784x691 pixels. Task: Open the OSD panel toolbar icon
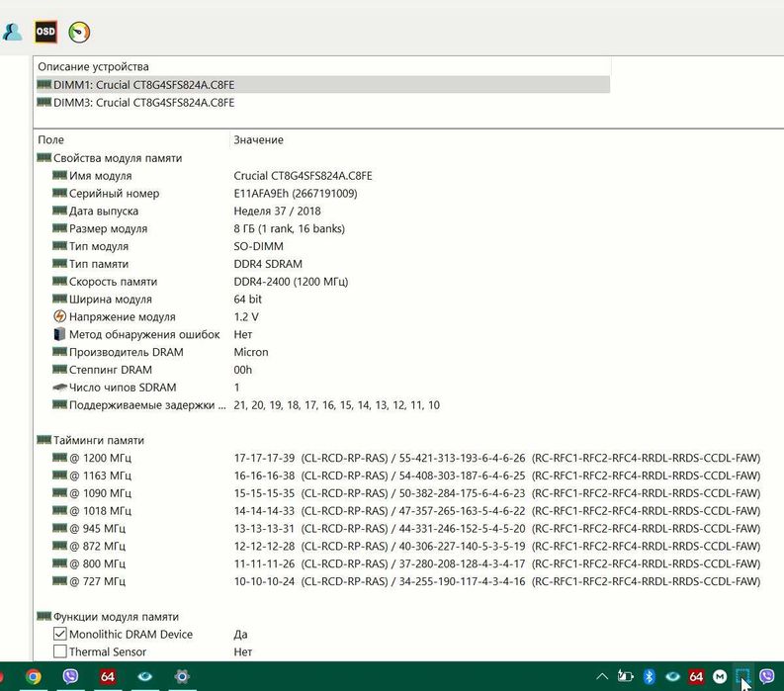(x=45, y=32)
